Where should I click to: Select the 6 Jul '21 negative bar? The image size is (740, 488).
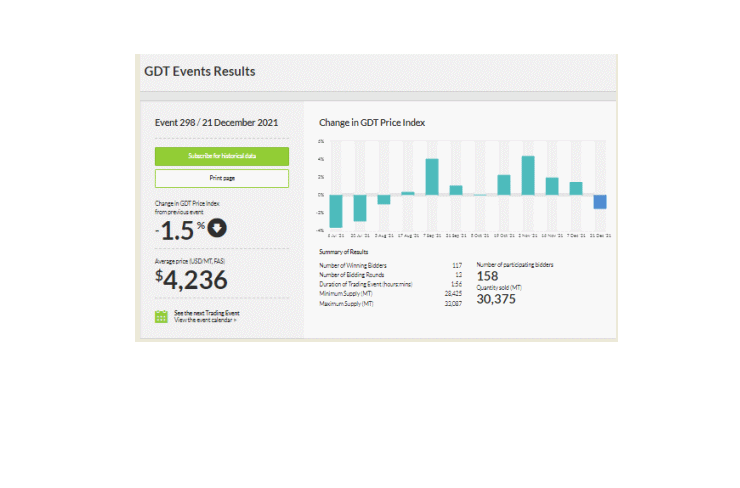[x=336, y=211]
